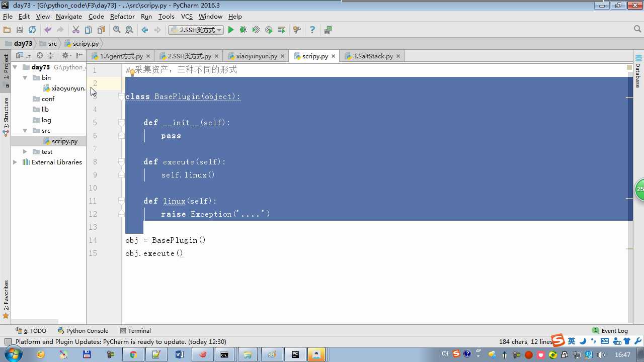
Task: Expand the test folder
Action: pyautogui.click(x=25, y=151)
